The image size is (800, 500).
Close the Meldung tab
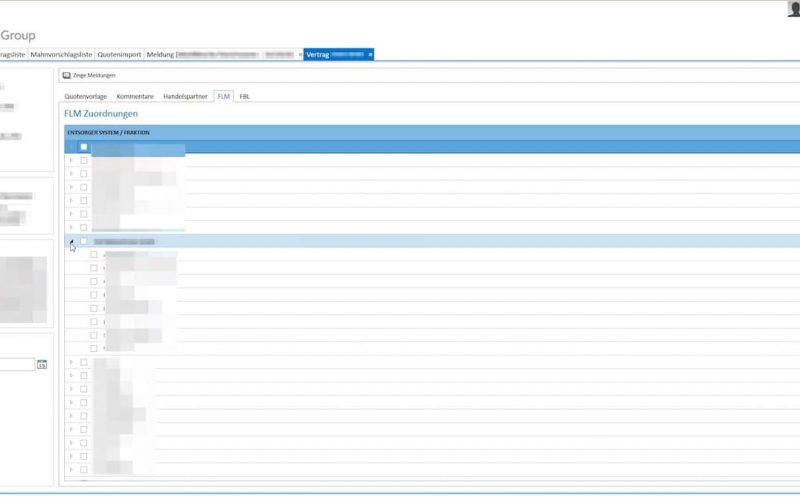click(x=300, y=55)
